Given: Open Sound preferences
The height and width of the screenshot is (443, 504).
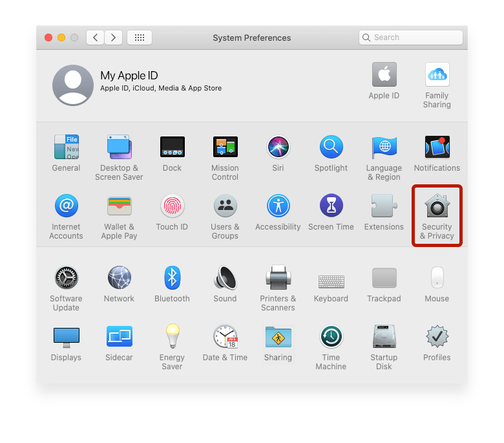Looking at the screenshot, I should tap(226, 277).
